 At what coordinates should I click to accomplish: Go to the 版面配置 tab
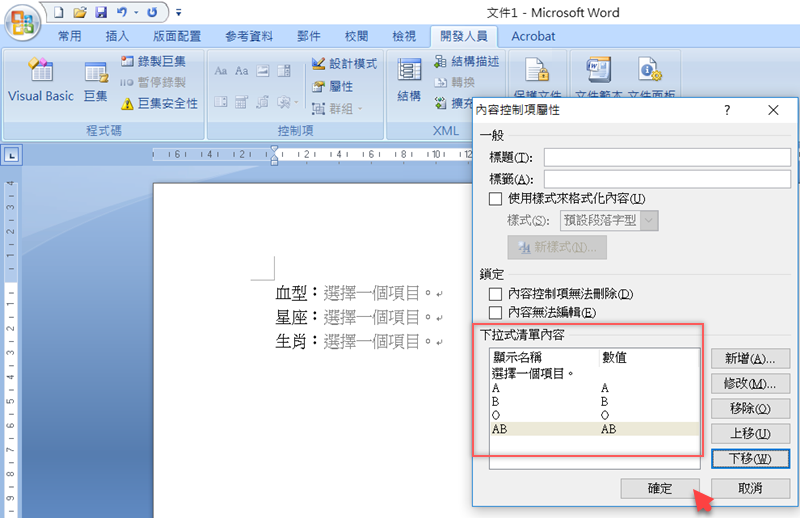177,36
